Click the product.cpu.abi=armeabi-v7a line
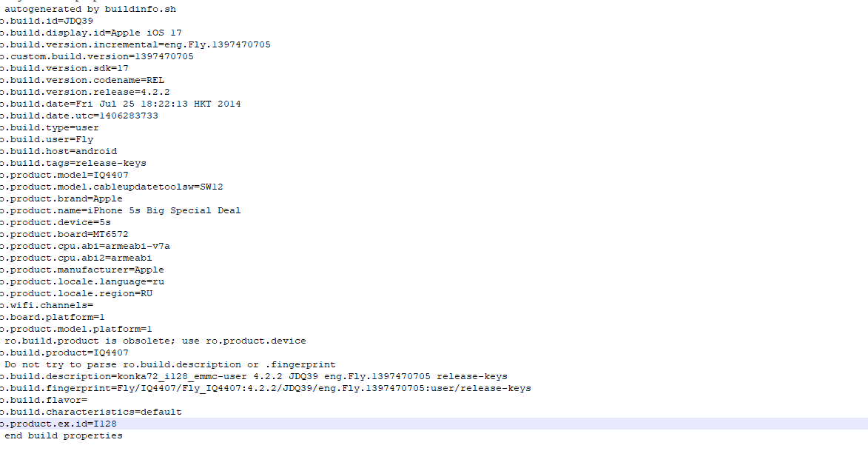This screenshot has height=451, width=868. 84,246
